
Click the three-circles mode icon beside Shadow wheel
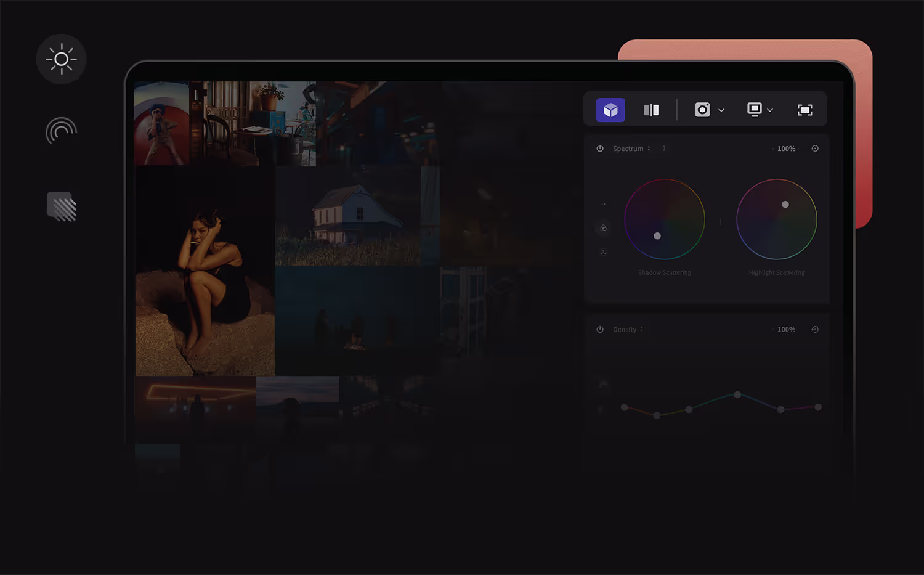coord(604,228)
